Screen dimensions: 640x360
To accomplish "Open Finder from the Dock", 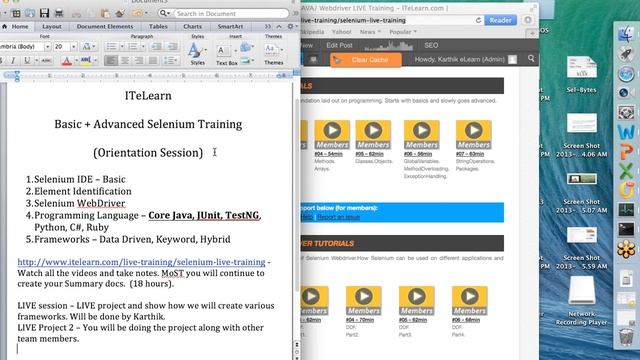I will click(x=626, y=34).
